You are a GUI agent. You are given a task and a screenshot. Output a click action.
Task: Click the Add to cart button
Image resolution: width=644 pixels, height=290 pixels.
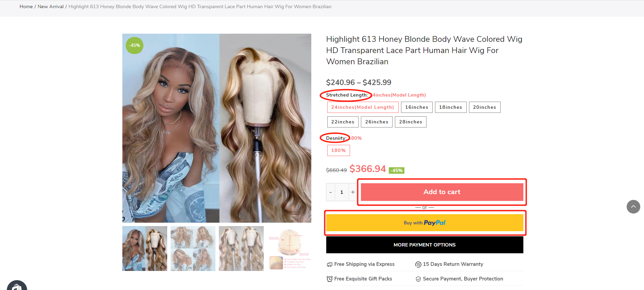point(442,192)
